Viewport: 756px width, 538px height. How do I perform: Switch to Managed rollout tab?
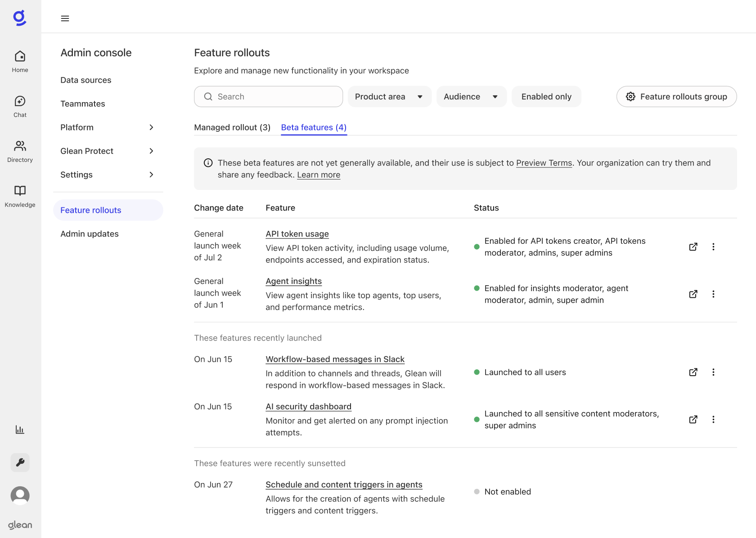(232, 127)
